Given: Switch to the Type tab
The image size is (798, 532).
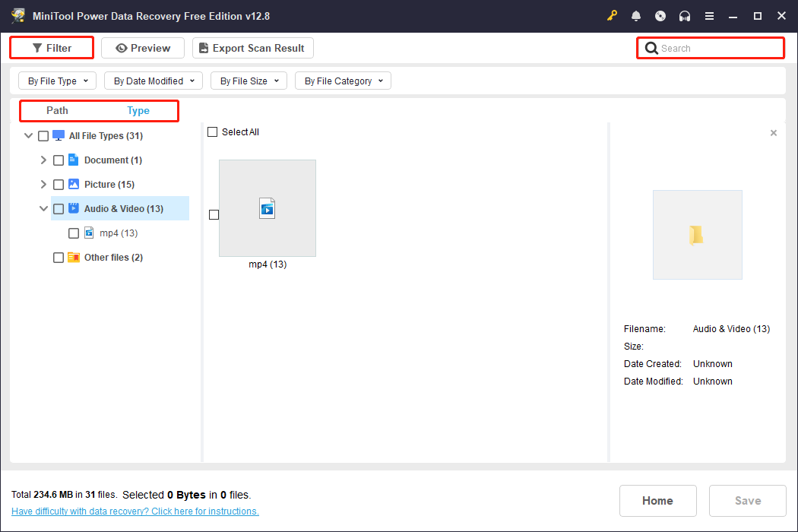Looking at the screenshot, I should coord(138,110).
